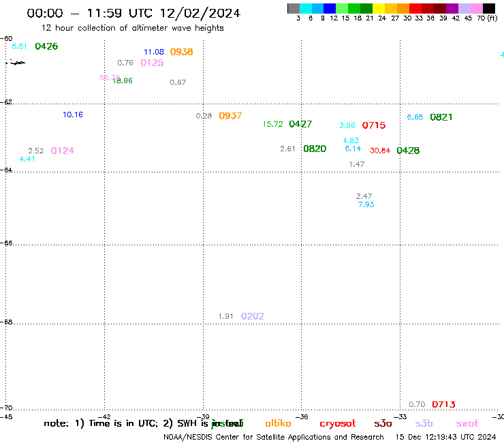Click the '(ft)' unit label in legend
This screenshot has height=443, width=504.
tap(492, 18)
